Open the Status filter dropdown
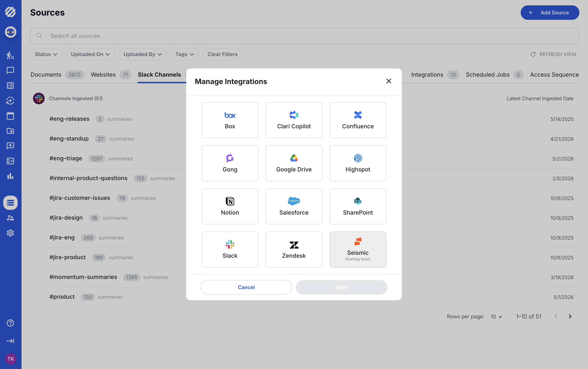The width and height of the screenshot is (588, 369). [46, 54]
